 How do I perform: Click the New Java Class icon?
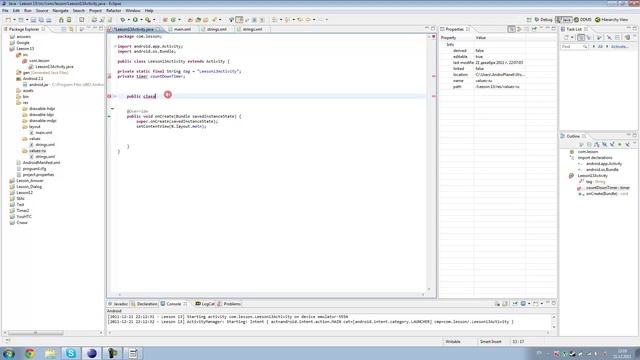pyautogui.click(x=173, y=20)
